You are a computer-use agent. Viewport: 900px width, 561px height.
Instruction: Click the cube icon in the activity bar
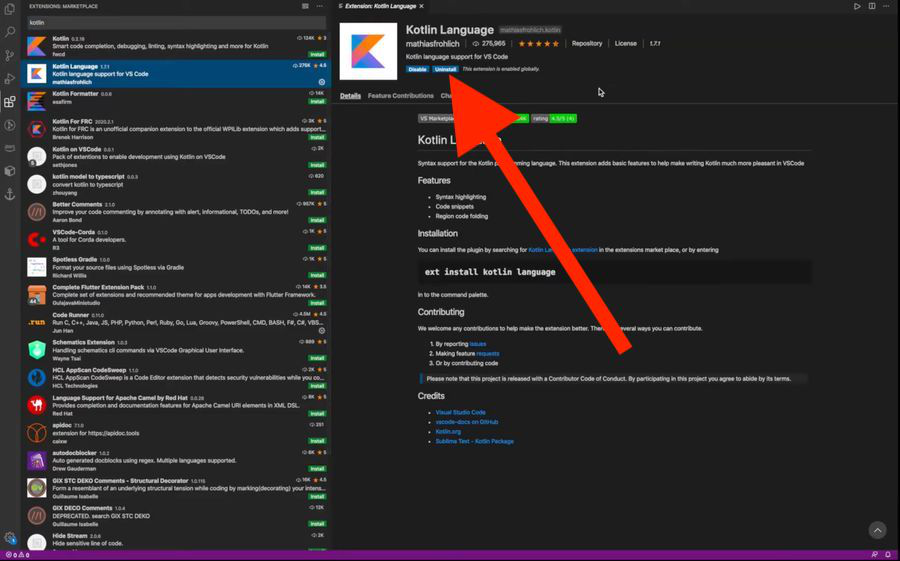tap(10, 171)
